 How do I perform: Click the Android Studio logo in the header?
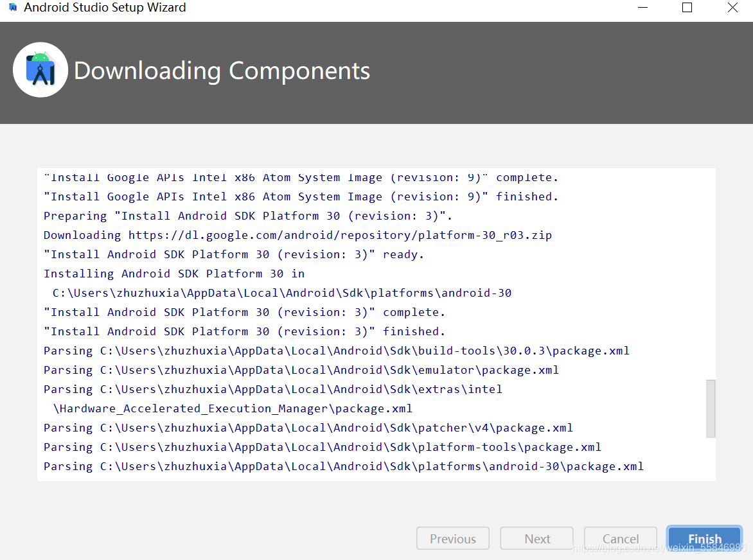coord(40,70)
